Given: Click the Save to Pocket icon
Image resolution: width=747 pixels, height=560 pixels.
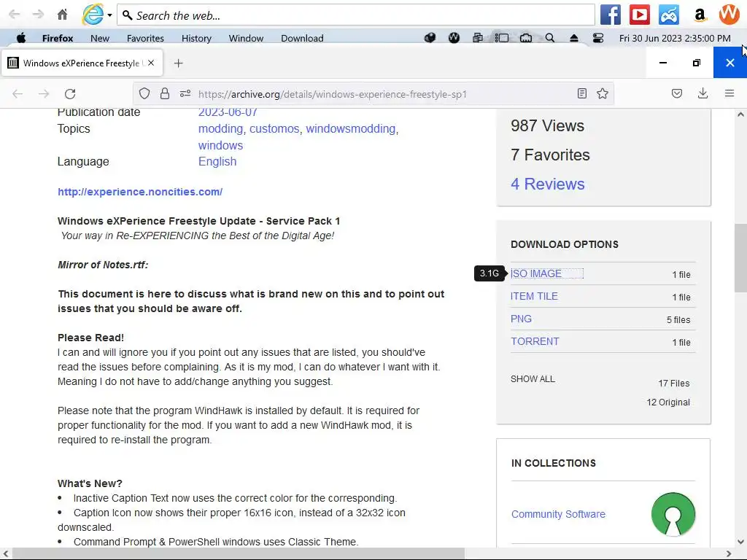Looking at the screenshot, I should point(677,94).
